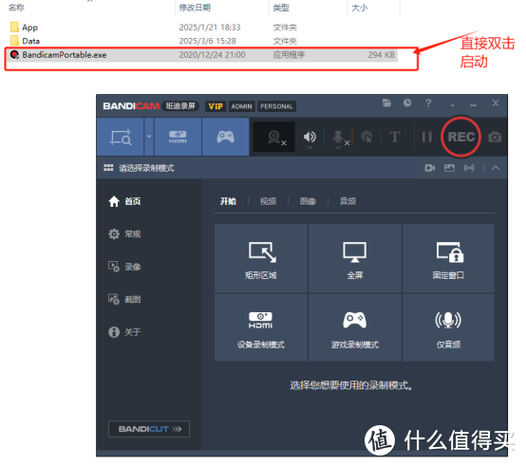Click the recording mode grid icon

click(108, 168)
